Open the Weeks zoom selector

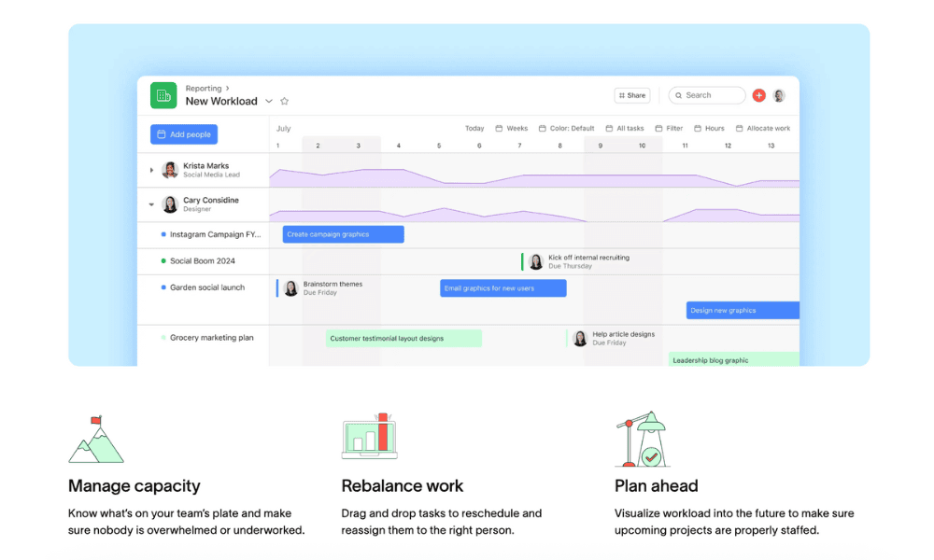pyautogui.click(x=512, y=129)
